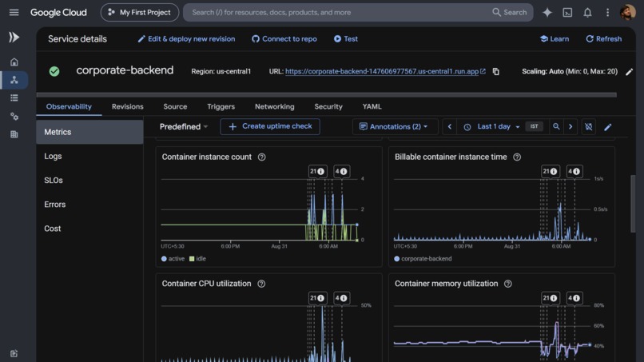Activate Cloud Shell terminal icon
This screenshot has height=362, width=644.
[567, 12]
